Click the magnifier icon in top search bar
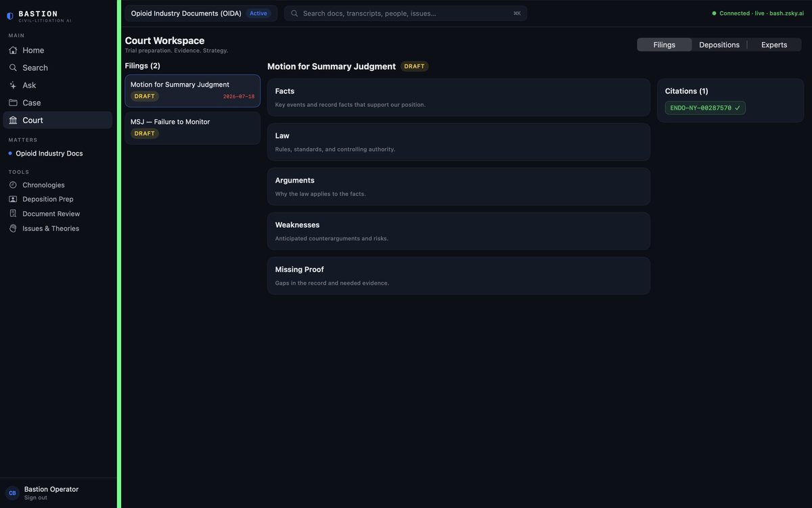The height and width of the screenshot is (508, 812). (294, 14)
